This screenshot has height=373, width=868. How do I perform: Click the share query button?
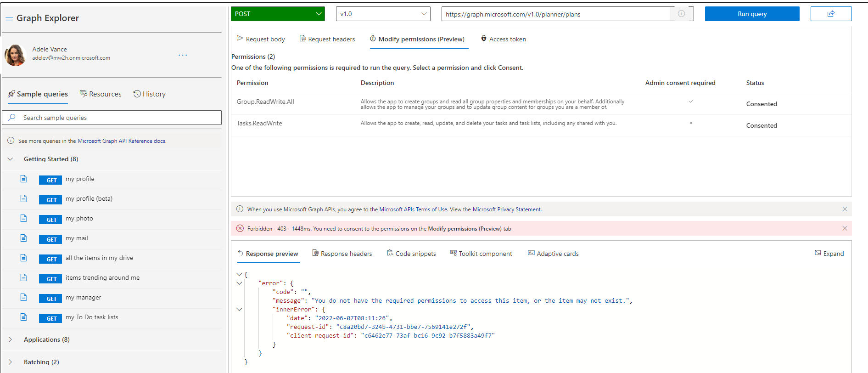pos(831,14)
